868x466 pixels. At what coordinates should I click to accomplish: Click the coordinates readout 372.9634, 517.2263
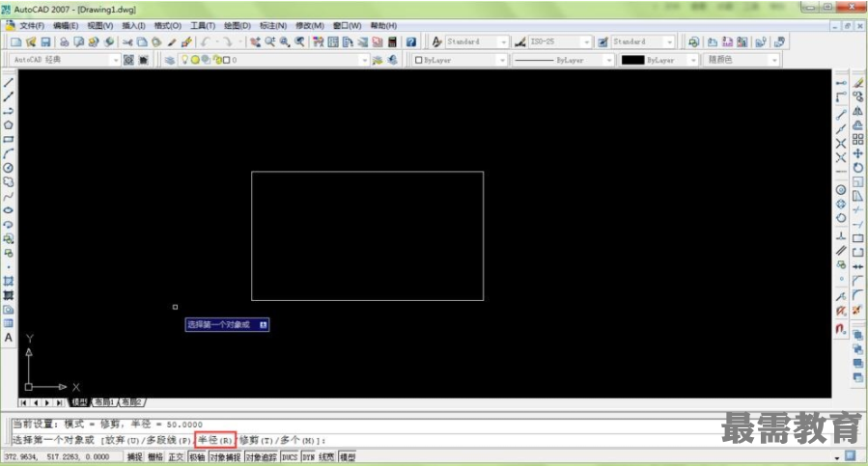click(57, 457)
